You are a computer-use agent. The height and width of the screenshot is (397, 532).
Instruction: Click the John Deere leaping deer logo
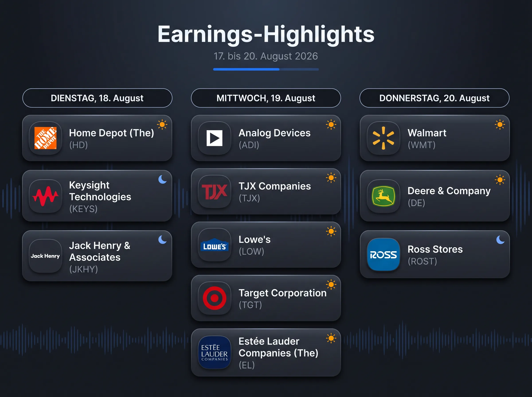pyautogui.click(x=383, y=196)
